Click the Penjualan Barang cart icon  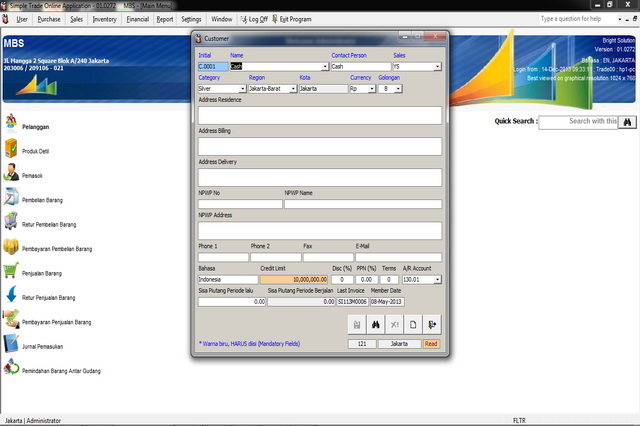(11, 271)
